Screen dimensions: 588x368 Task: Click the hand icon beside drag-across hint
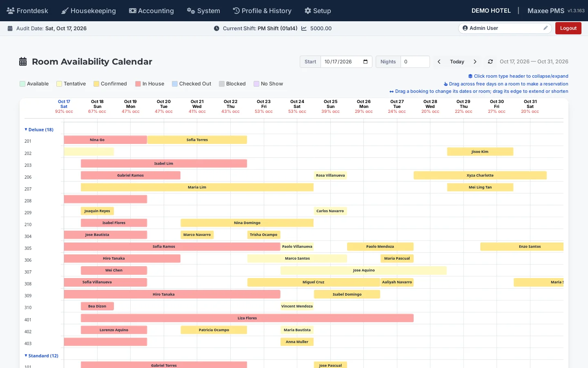446,84
